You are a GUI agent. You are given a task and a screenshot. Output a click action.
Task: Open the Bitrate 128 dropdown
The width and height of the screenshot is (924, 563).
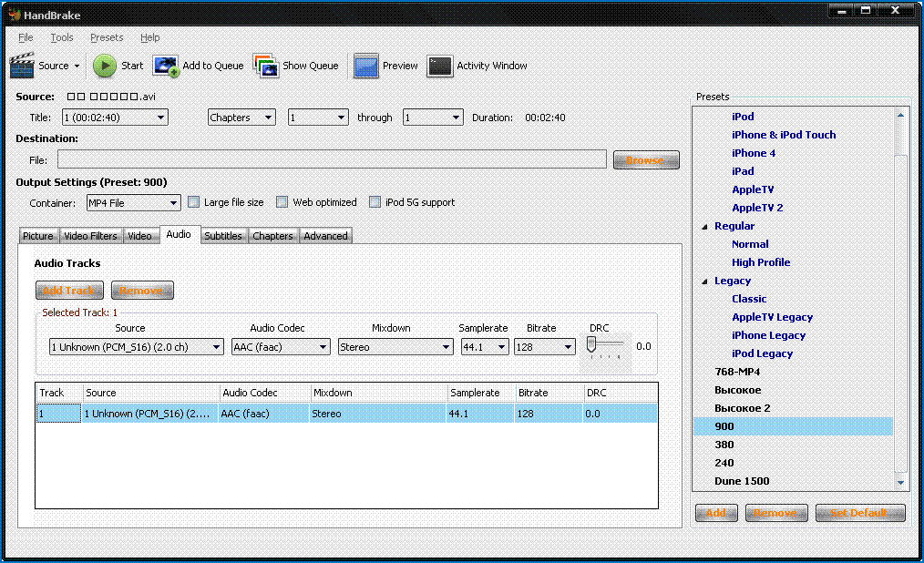pyautogui.click(x=545, y=347)
